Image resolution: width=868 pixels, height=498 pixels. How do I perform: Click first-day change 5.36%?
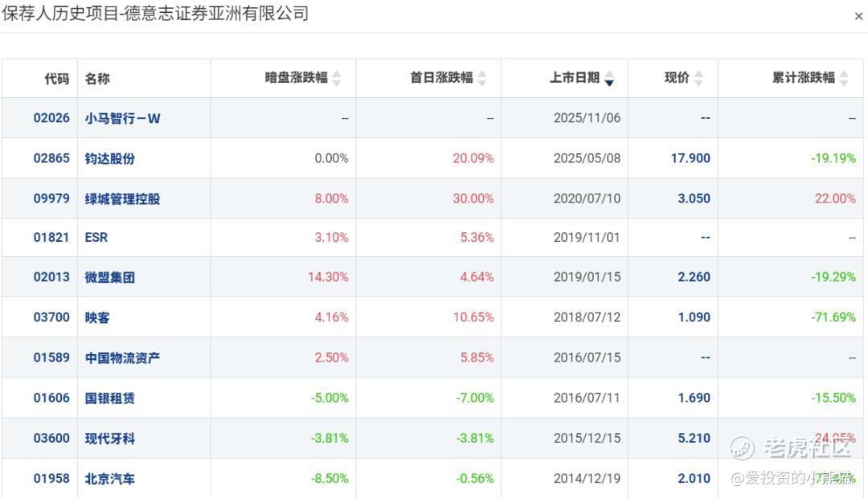pyautogui.click(x=477, y=238)
